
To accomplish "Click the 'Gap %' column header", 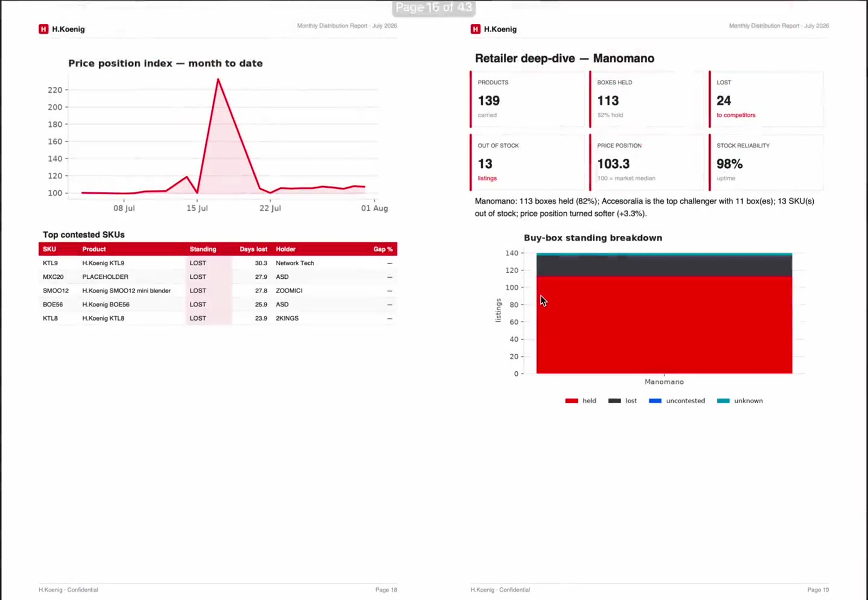I will click(x=383, y=249).
